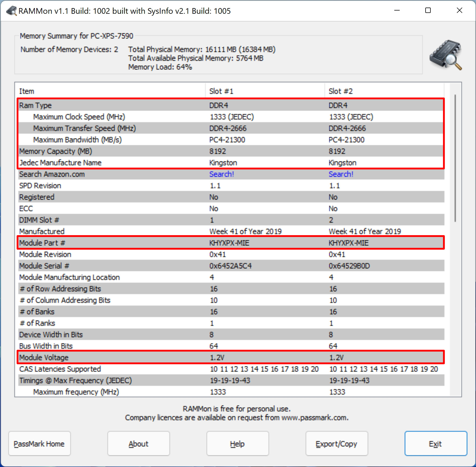The image size is (476, 467).
Task: Select the SPD Revision row label
Action: [x=40, y=186]
